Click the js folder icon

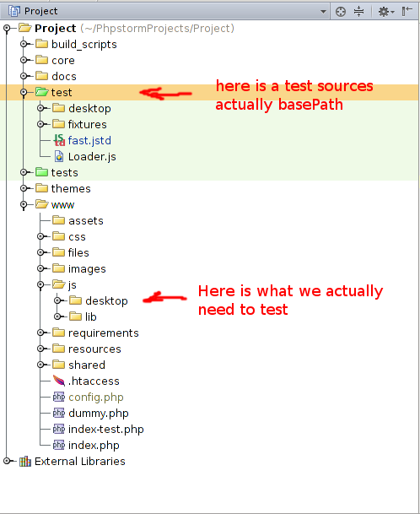tap(59, 284)
